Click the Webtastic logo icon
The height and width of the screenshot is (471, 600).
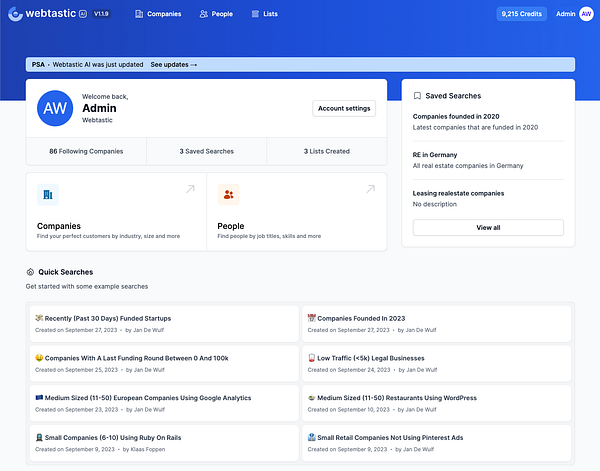click(15, 14)
